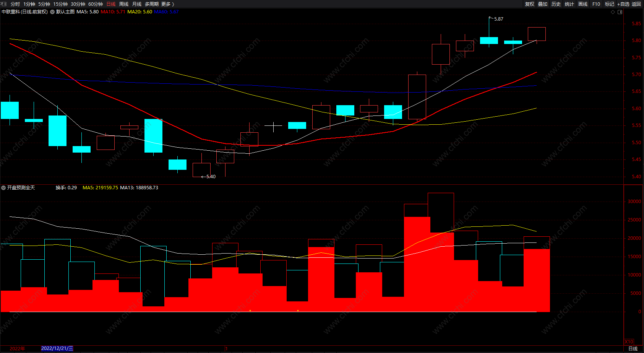Image resolution: width=644 pixels, height=353 pixels.
Task: Click the MA13: 188958.73 label
Action: click(139, 188)
